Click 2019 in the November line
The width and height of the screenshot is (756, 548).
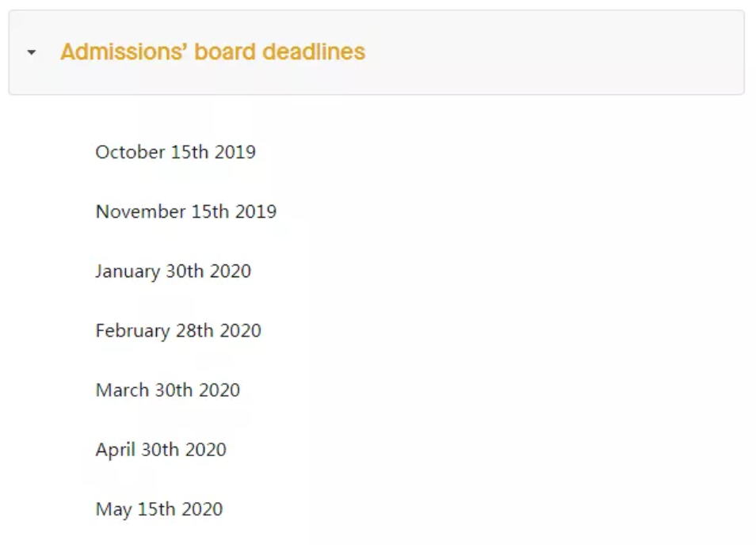(255, 211)
